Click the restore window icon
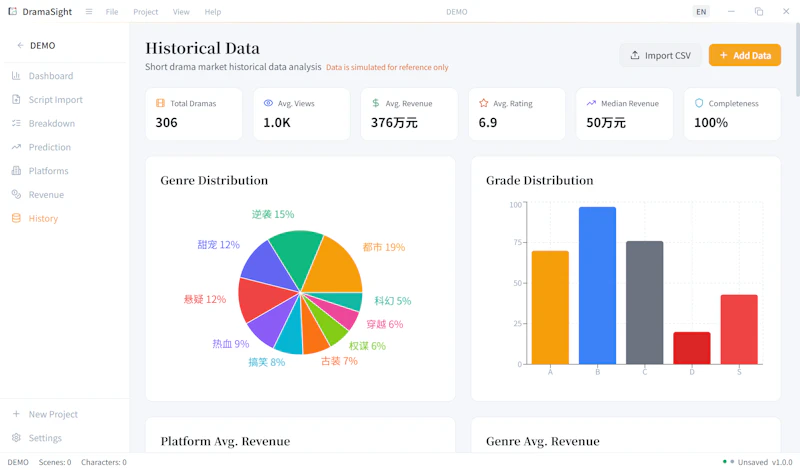The height and width of the screenshot is (470, 800). coord(759,11)
